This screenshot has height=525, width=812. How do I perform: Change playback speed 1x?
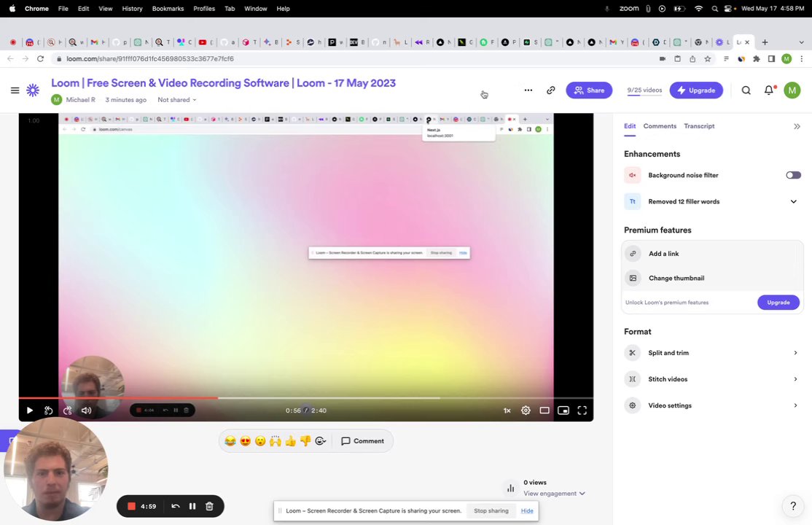[x=507, y=411]
